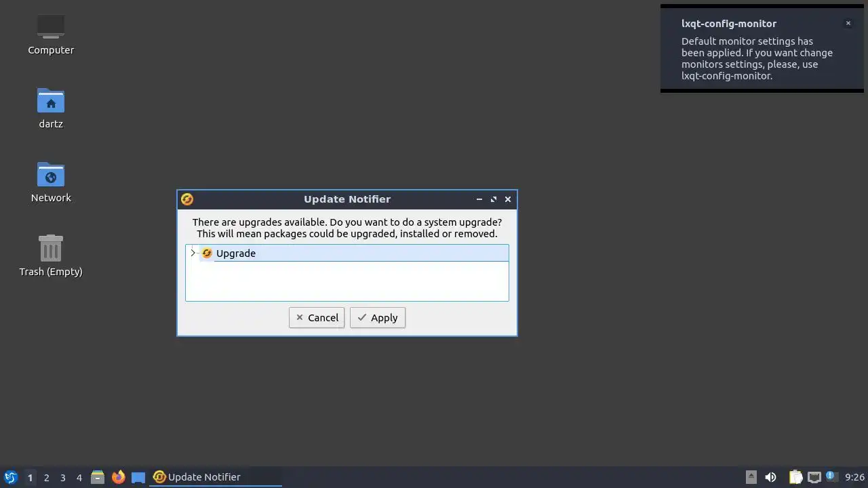Switch to virtual desktop 3
The width and height of the screenshot is (868, 488).
pos(62,477)
